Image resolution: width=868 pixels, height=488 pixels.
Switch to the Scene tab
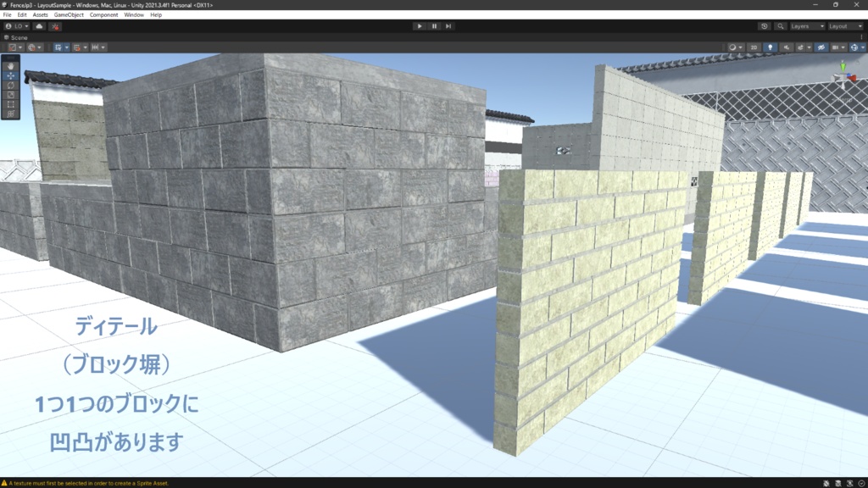(x=16, y=37)
